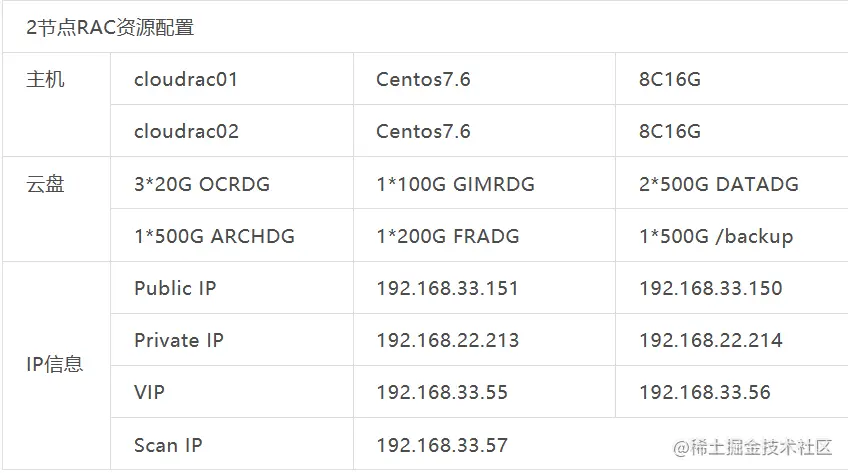Viewport: 848px width, 473px height.
Task: Select the table title 2节点RAC资源配置
Action: (x=110, y=27)
